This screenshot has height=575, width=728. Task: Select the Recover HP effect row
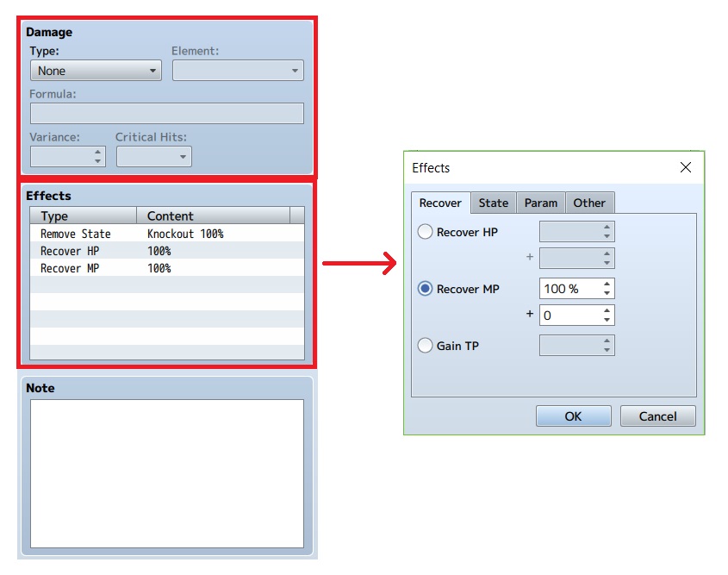tap(167, 251)
